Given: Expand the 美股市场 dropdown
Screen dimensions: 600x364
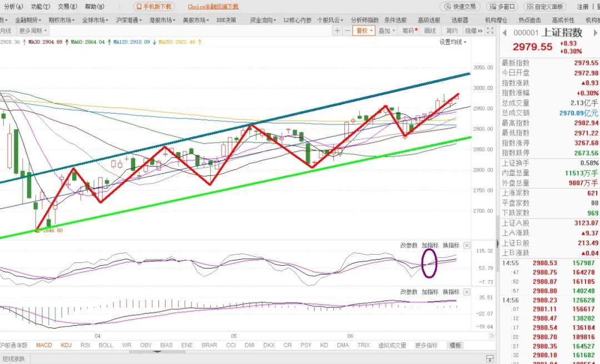Looking at the screenshot, I should 196,20.
